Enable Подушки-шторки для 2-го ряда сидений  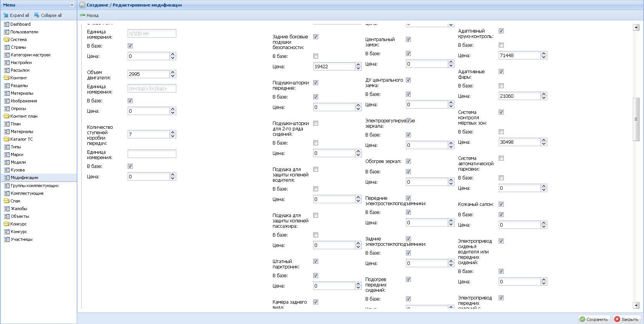(x=316, y=123)
